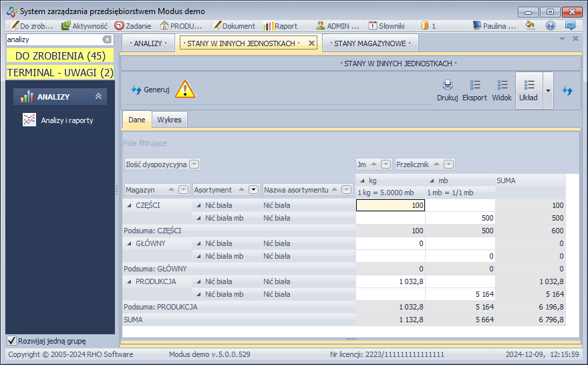The height and width of the screenshot is (365, 588).
Task: Open the Układ dropdown arrow
Action: [548, 90]
